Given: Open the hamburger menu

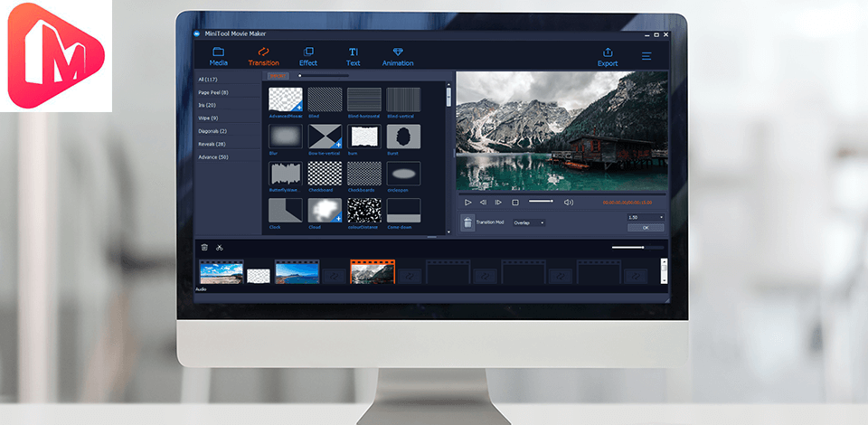Looking at the screenshot, I should [x=646, y=56].
